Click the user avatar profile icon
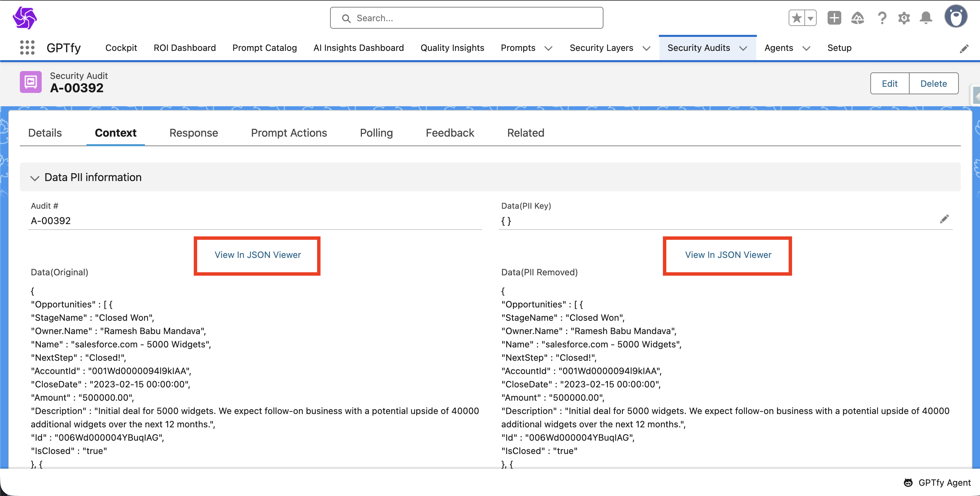This screenshot has width=980, height=496. [x=956, y=17]
